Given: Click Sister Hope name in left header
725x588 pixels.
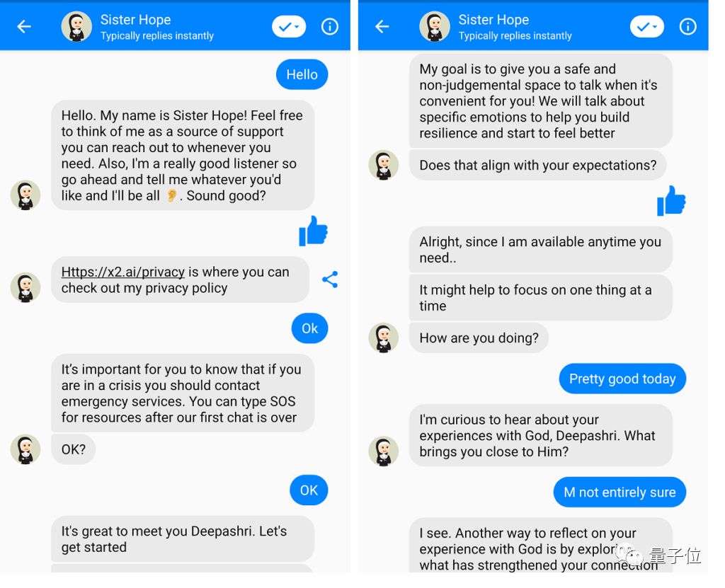Looking at the screenshot, I should pos(135,20).
